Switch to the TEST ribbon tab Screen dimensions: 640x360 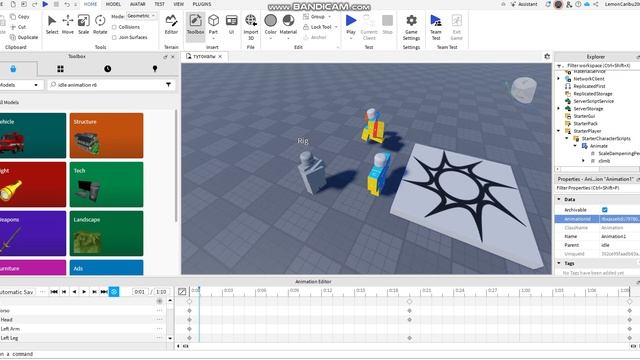pos(159,4)
